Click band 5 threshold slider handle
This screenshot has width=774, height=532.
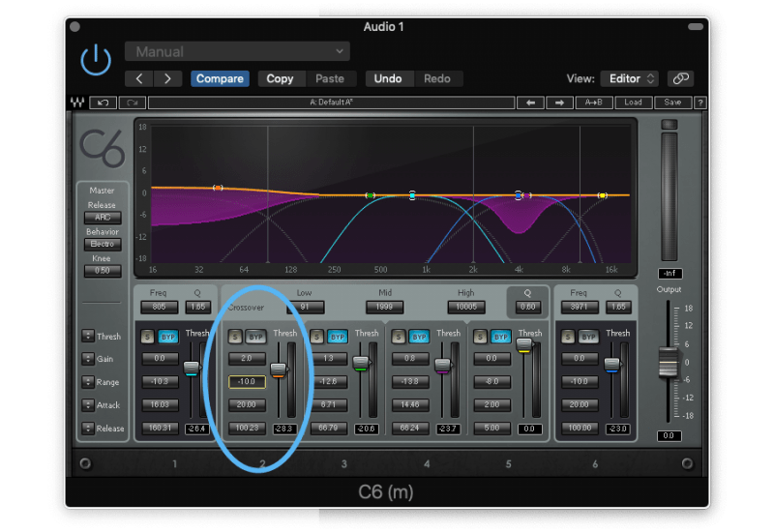click(x=523, y=345)
